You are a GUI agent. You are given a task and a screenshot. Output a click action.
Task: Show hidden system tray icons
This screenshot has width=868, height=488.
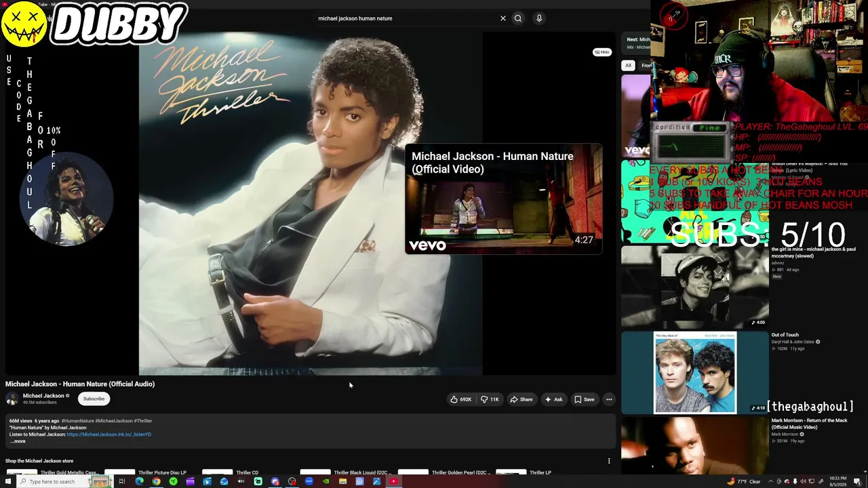pos(770,481)
